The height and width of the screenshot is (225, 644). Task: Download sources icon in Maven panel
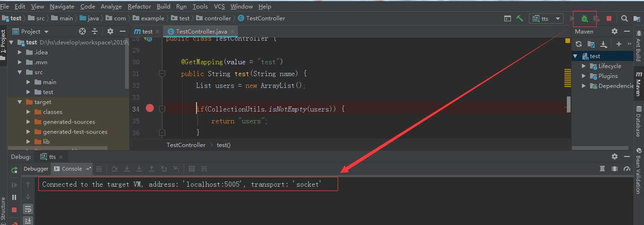[x=604, y=44]
